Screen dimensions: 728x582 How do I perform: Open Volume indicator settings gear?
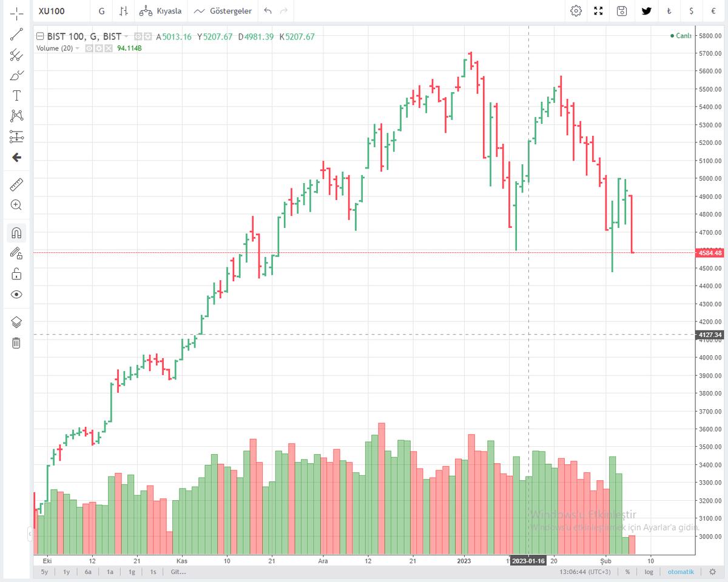tap(98, 48)
